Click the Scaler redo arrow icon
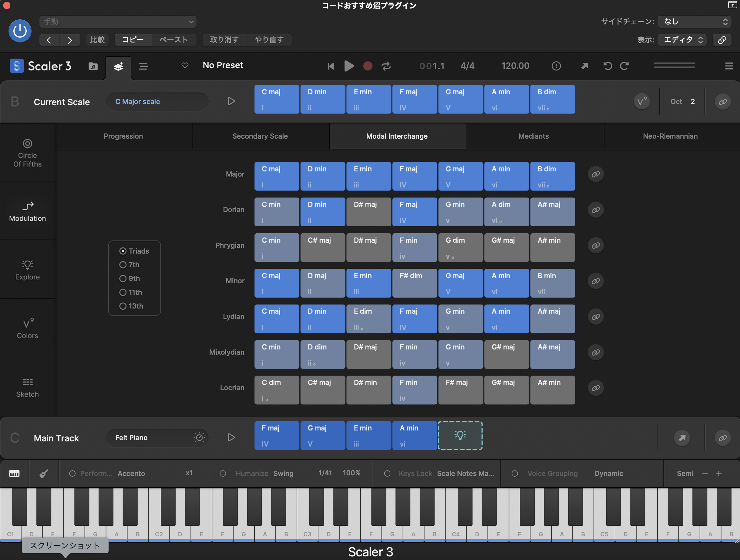 pyautogui.click(x=624, y=66)
